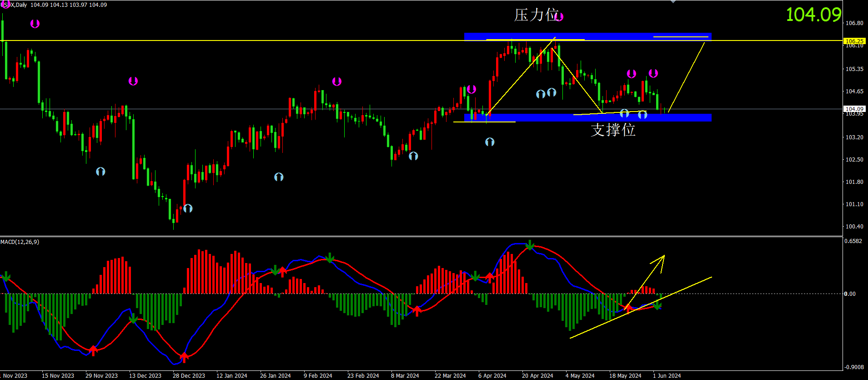Select the lowest blue up-arrow marker near 28 Dec 2023
Image resolution: width=868 pixels, height=380 pixels.
(x=188, y=208)
